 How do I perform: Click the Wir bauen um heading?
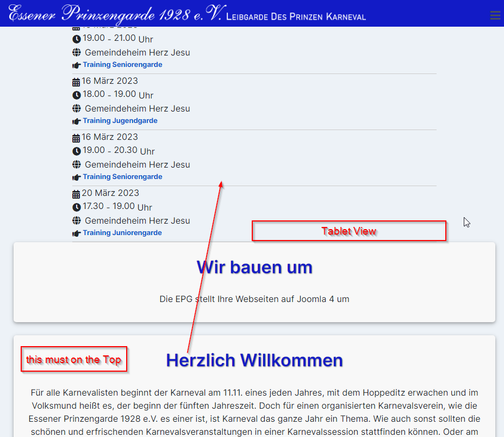coord(254,267)
